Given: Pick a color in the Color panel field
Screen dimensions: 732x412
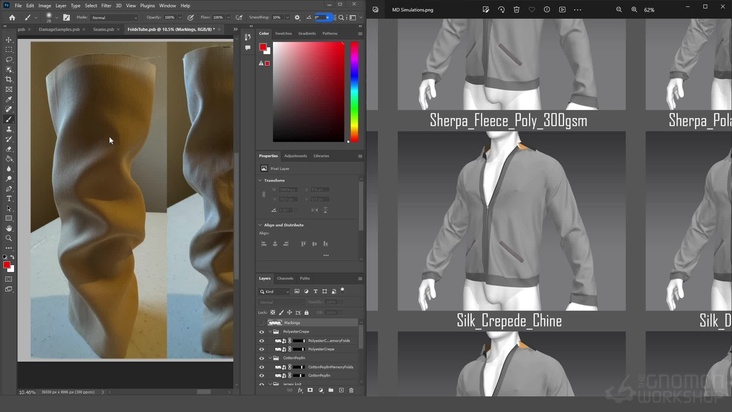Looking at the screenshot, I should [x=309, y=92].
